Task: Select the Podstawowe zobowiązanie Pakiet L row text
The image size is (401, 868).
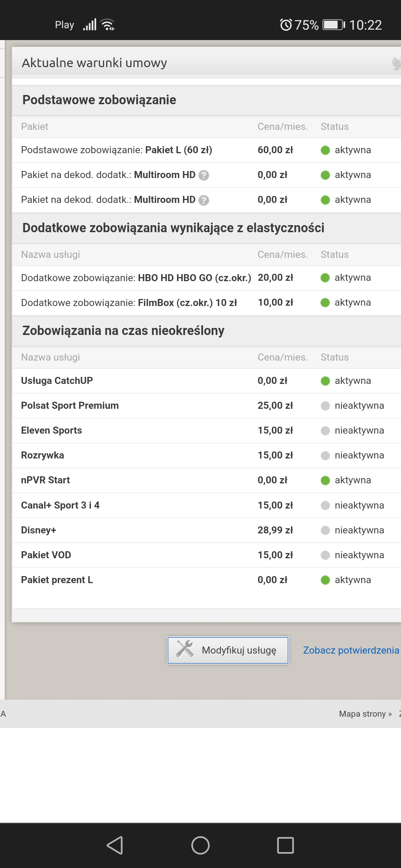Action: pos(117,150)
